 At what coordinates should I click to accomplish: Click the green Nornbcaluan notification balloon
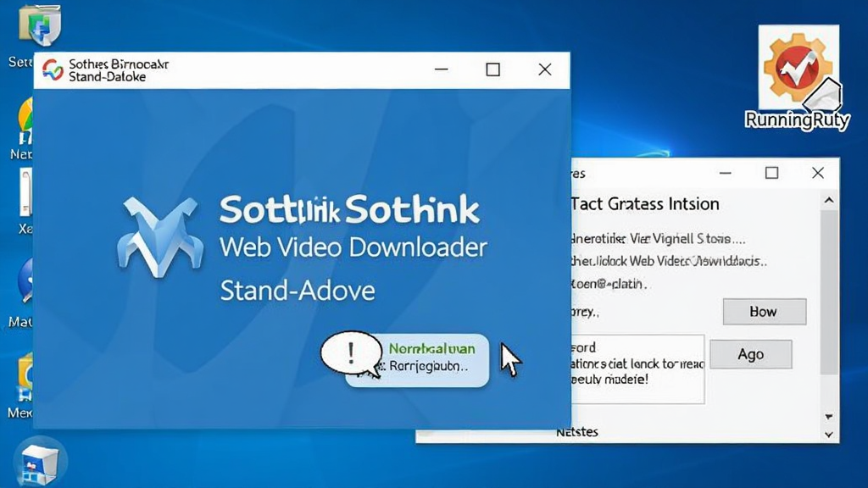tap(417, 360)
